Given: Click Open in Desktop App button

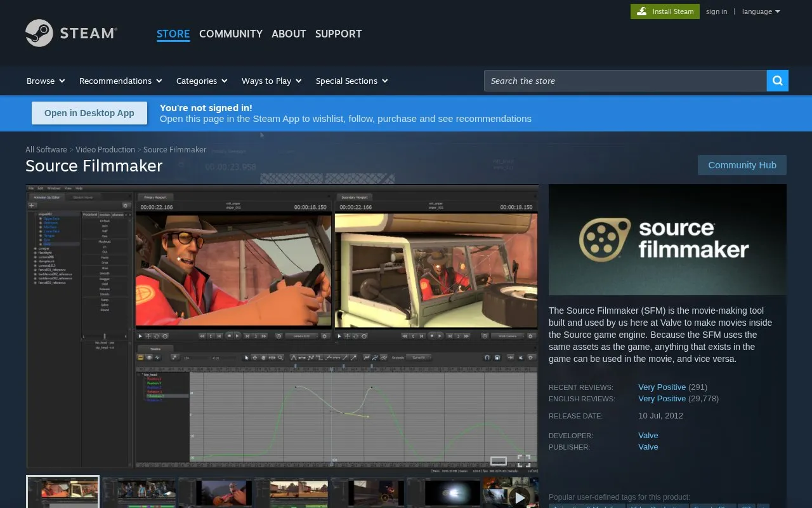Looking at the screenshot, I should click(89, 113).
